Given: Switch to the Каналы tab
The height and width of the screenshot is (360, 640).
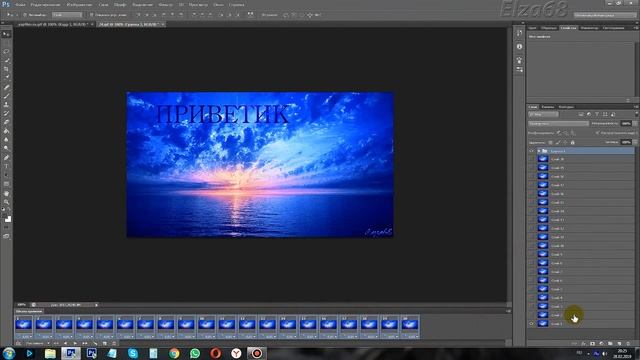Looking at the screenshot, I should [x=548, y=107].
